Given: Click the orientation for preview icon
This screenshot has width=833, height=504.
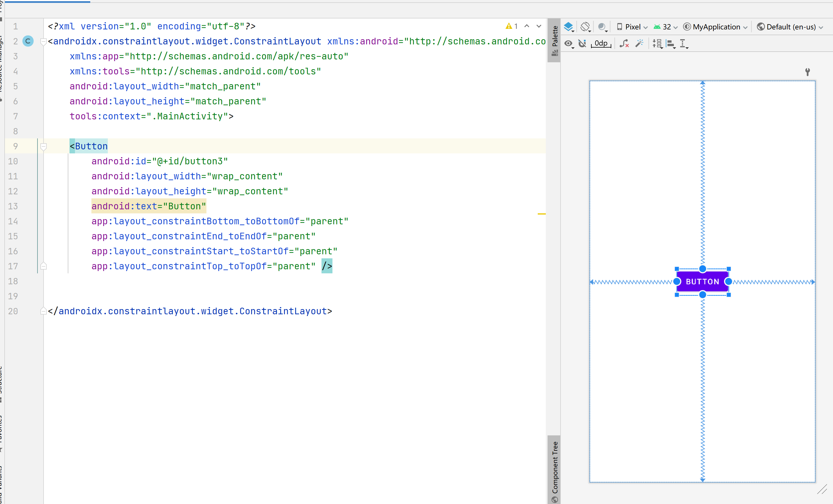Looking at the screenshot, I should 585,27.
